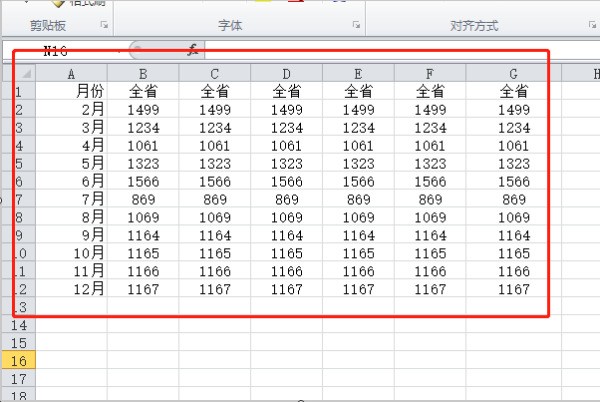Screen dimensions: 600x402
Task: Open the Font group dialog launcher
Action: pyautogui.click(x=356, y=25)
